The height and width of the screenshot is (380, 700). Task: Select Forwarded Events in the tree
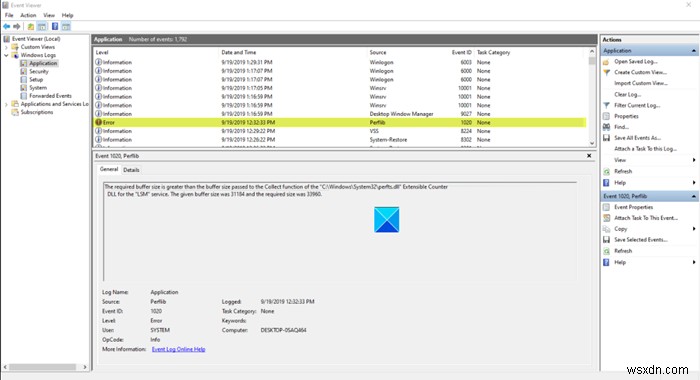pos(50,96)
